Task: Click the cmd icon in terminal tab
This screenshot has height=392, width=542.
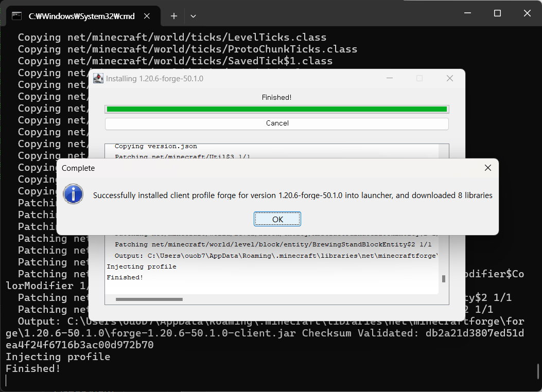Action: pos(16,16)
